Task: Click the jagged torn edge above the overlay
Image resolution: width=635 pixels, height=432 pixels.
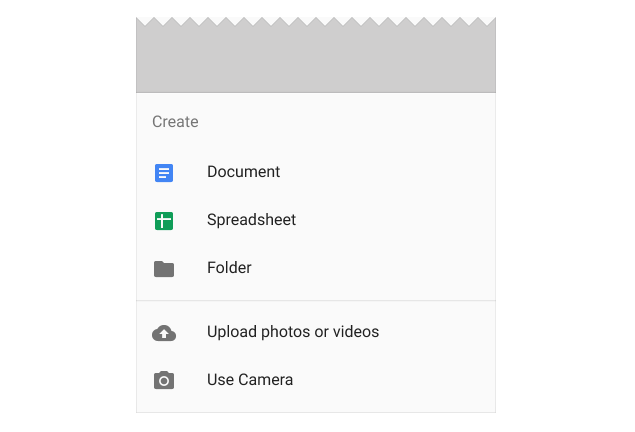Action: pyautogui.click(x=316, y=21)
